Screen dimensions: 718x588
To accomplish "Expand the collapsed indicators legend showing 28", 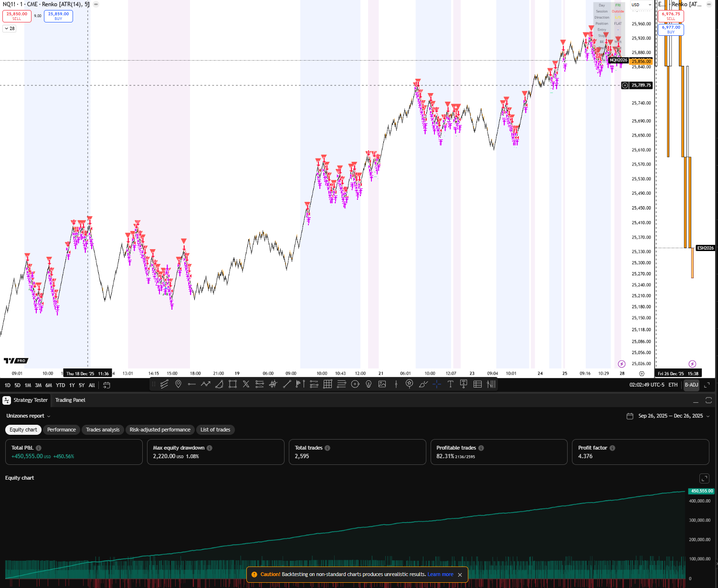I will (10, 29).
